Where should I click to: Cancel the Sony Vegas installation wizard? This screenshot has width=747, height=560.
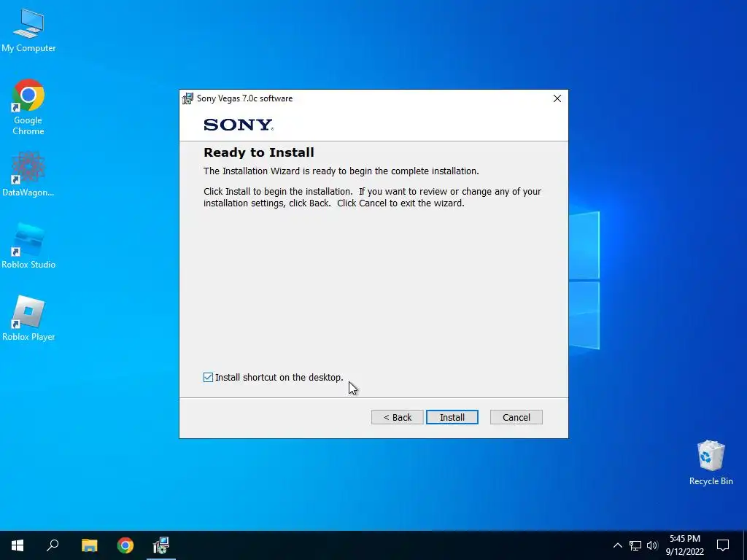point(516,417)
